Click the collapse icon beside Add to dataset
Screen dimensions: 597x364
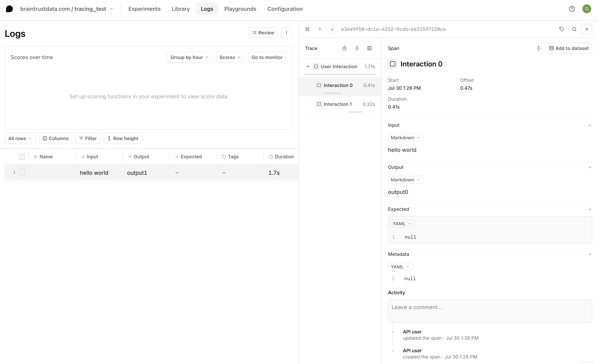click(539, 48)
